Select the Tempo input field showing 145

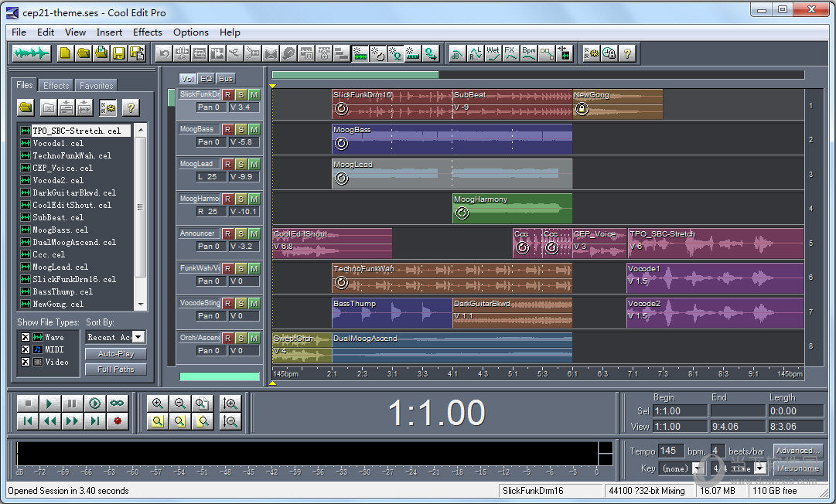tap(669, 451)
